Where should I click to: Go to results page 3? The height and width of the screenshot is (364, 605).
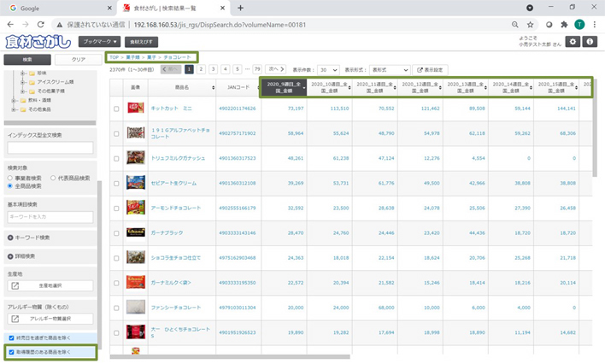click(213, 69)
